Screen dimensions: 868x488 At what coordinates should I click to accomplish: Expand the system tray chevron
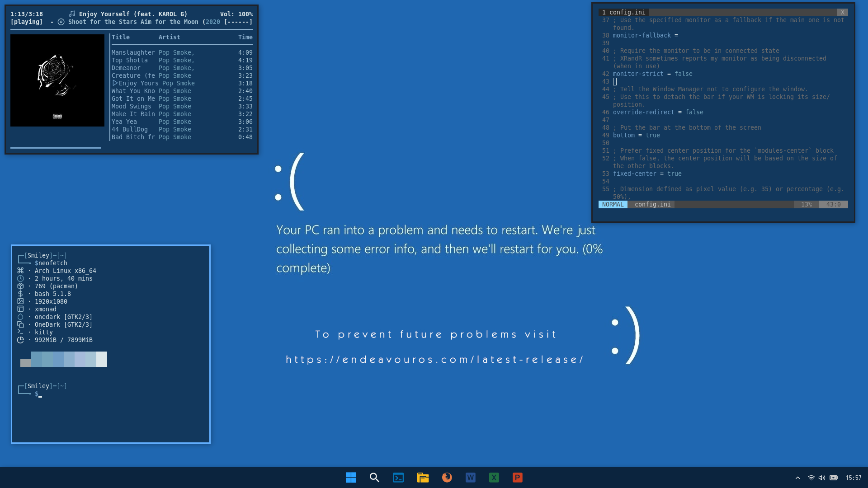[x=797, y=478]
